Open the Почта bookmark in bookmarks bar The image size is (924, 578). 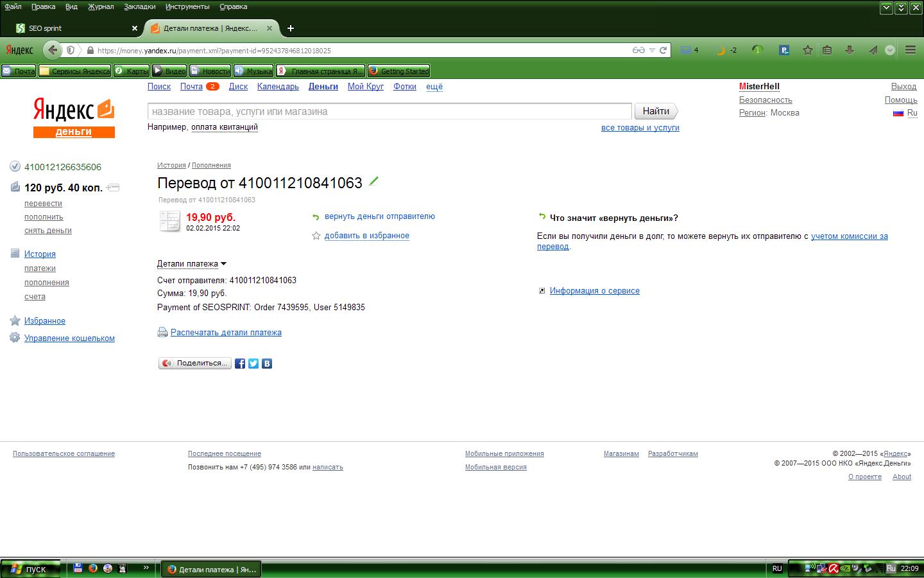pyautogui.click(x=19, y=71)
